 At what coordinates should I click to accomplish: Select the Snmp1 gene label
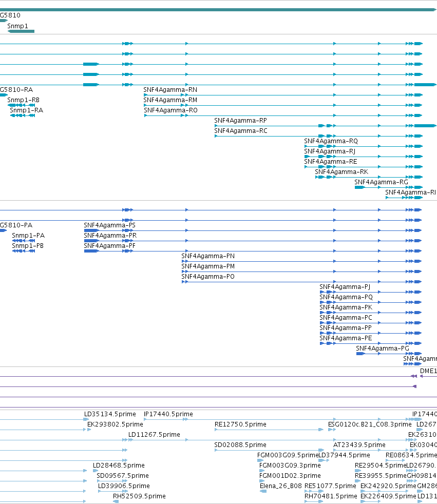coord(17,26)
